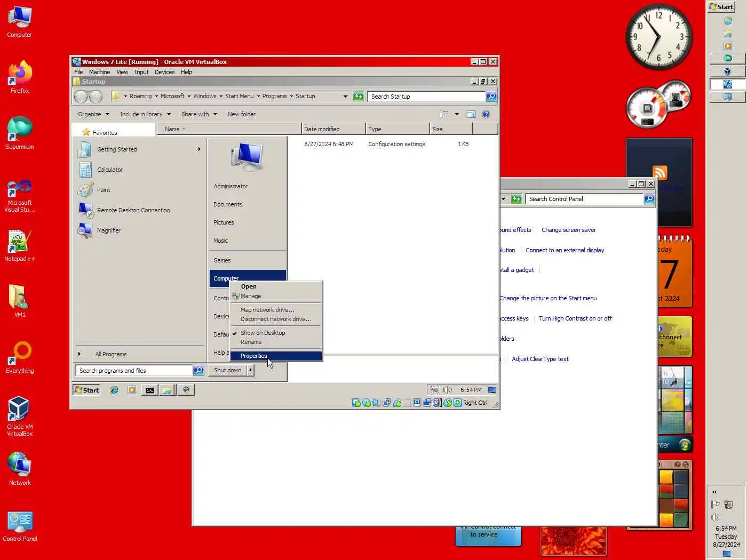Open Supermium desktop icon

coord(20,133)
